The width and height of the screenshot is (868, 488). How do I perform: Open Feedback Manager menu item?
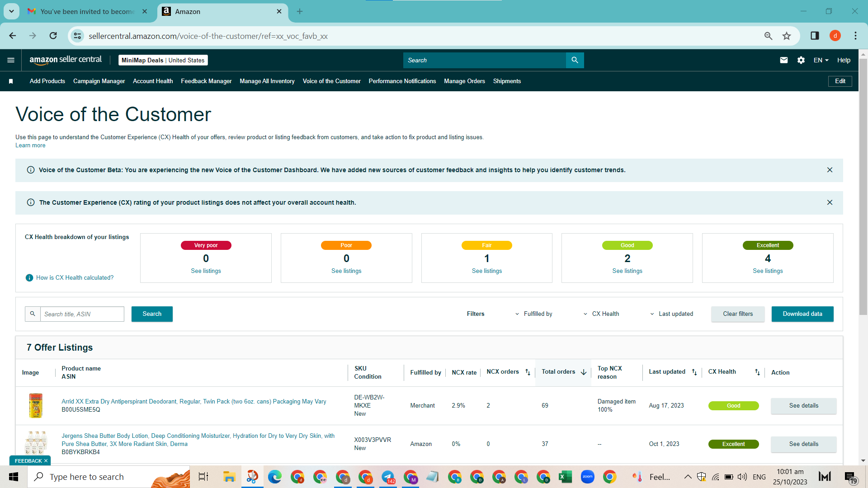tap(206, 81)
